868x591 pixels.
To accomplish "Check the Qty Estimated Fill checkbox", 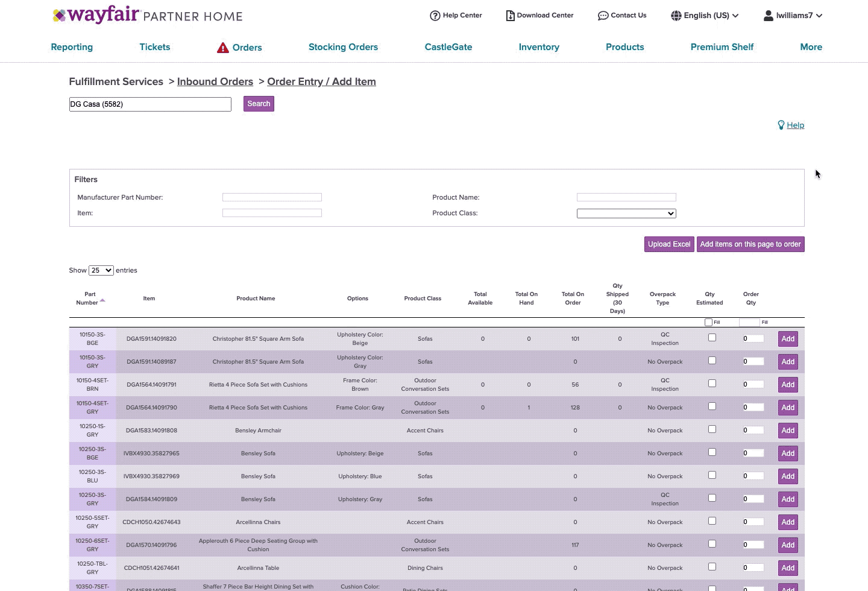I will coord(708,323).
